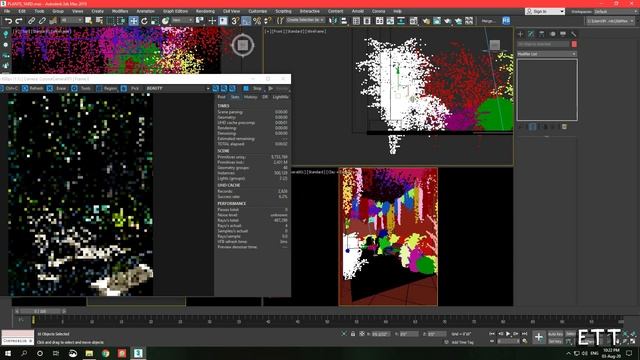The image size is (640, 360).
Task: Click the object name input field
Action: tap(544, 44)
